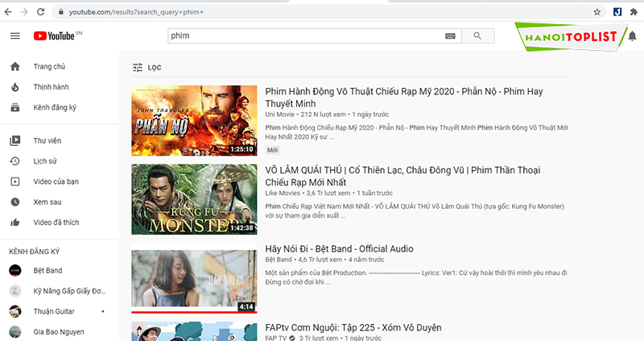The image size is (644, 341).
Task: Open Gia Bao Nguyen subscription in sidebar
Action: (60, 332)
